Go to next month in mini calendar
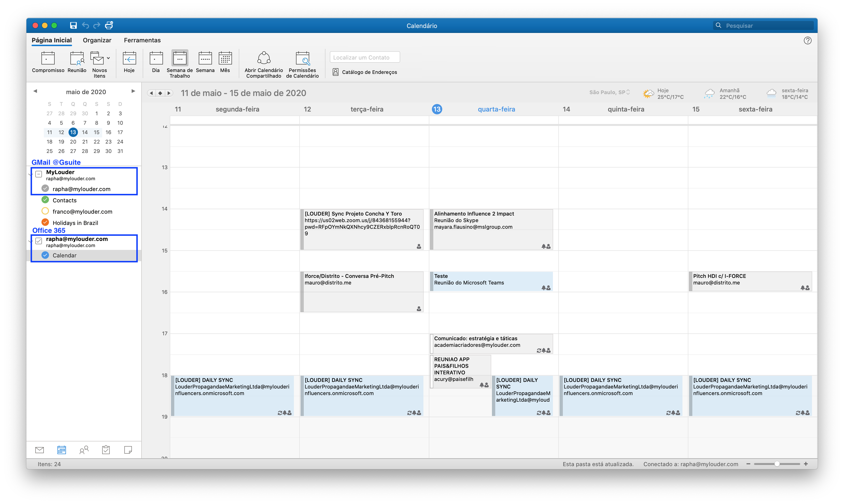844x504 pixels. (x=133, y=91)
